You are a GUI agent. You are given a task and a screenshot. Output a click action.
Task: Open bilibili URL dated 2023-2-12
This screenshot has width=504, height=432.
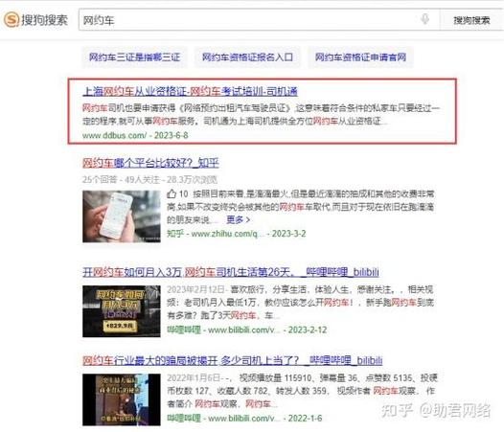(244, 330)
